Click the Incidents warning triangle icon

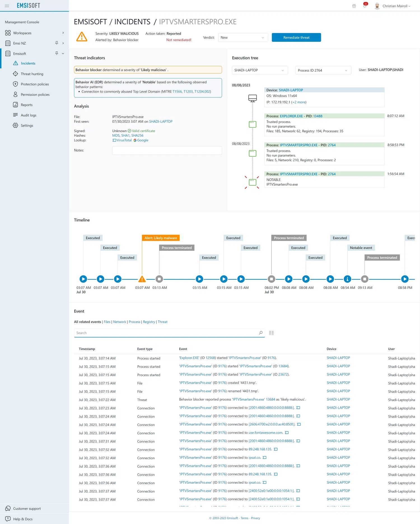[16, 63]
